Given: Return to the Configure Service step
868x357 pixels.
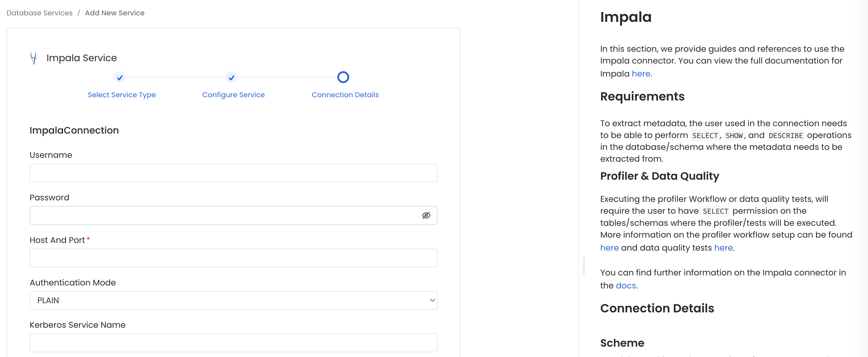Looking at the screenshot, I should point(233,95).
